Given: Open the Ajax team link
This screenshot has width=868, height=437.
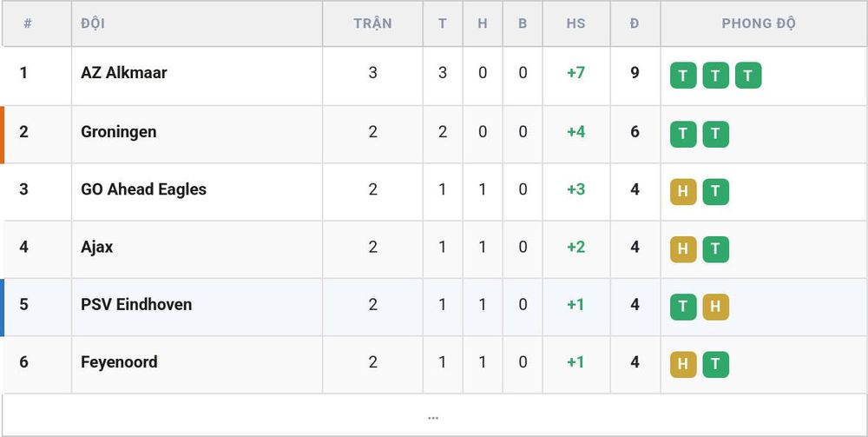Looking at the screenshot, I should pos(97,247).
